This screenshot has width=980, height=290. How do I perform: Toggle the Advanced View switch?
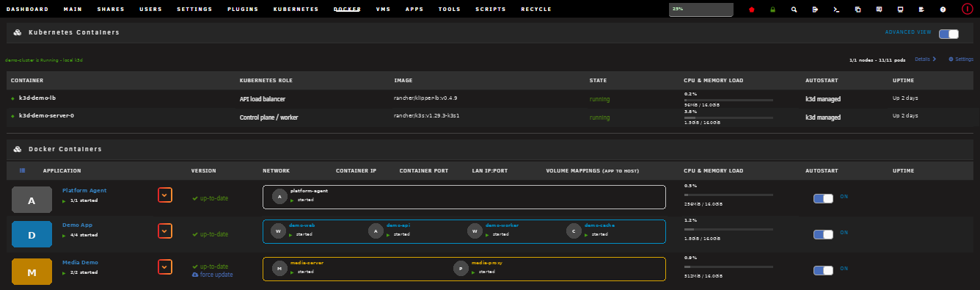click(x=948, y=34)
